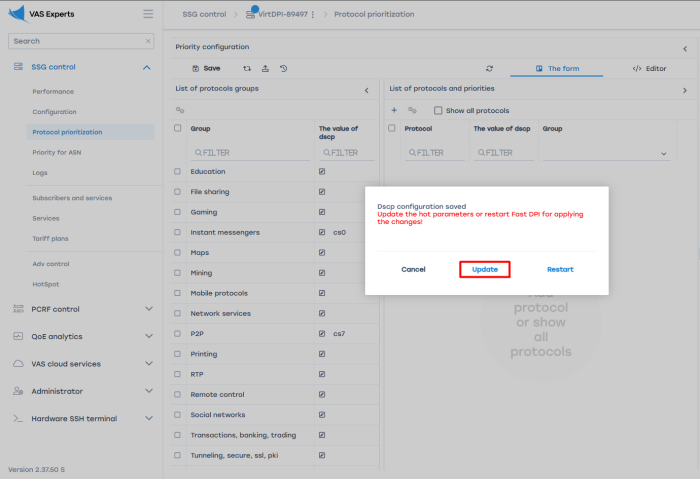Enable the Show all protocols checkbox

click(x=438, y=110)
